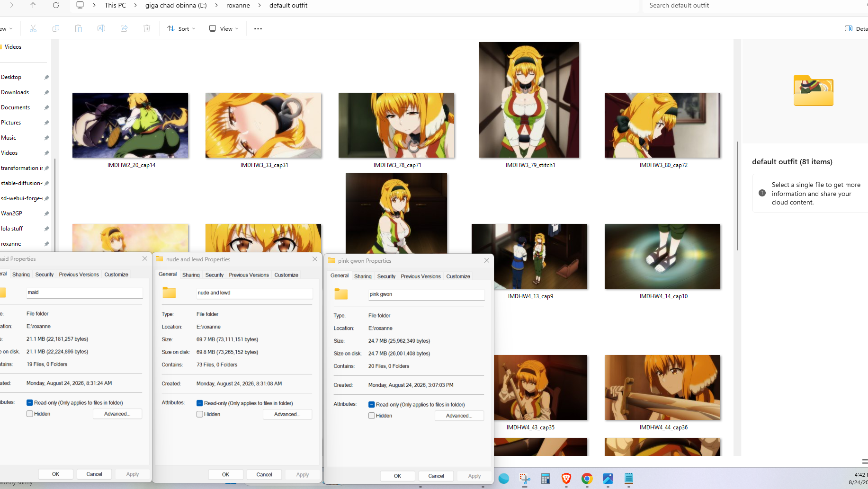Select the IMDHW4_14_cap10 thumbnail
The height and width of the screenshot is (489, 868).
662,257
